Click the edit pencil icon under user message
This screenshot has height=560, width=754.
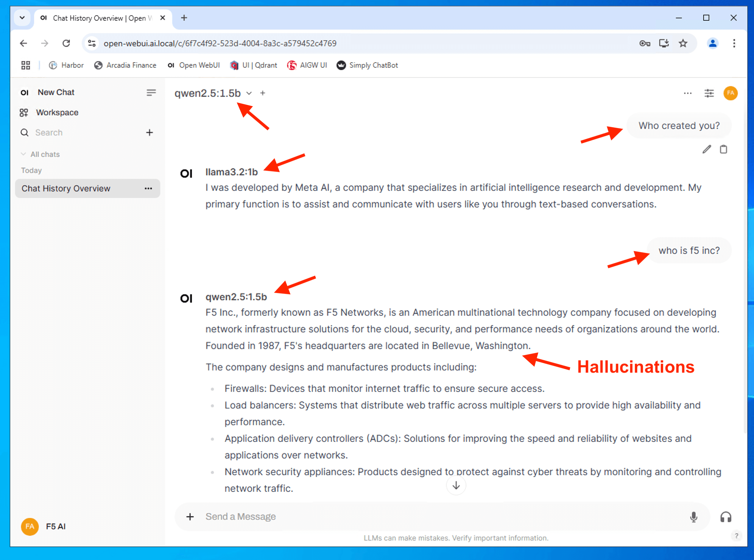(707, 149)
